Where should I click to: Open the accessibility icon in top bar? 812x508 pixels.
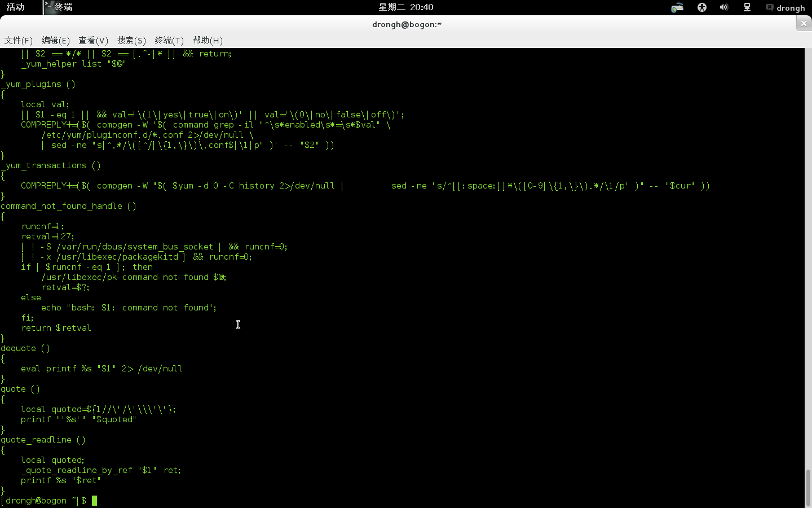click(702, 7)
